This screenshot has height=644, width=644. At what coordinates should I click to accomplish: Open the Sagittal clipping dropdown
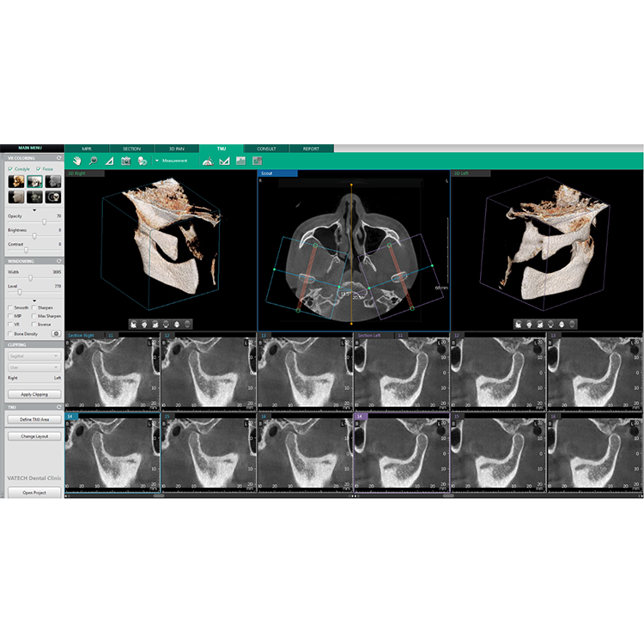coord(33,355)
